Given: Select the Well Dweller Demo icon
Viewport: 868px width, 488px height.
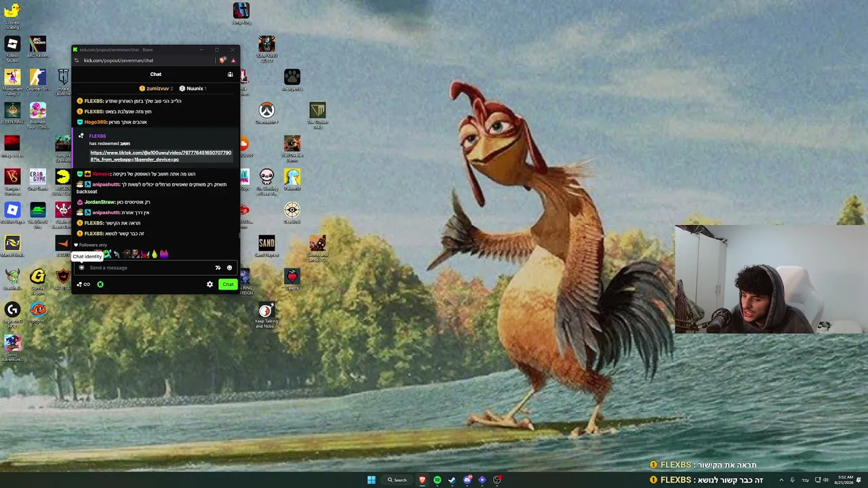Looking at the screenshot, I should (292, 149).
